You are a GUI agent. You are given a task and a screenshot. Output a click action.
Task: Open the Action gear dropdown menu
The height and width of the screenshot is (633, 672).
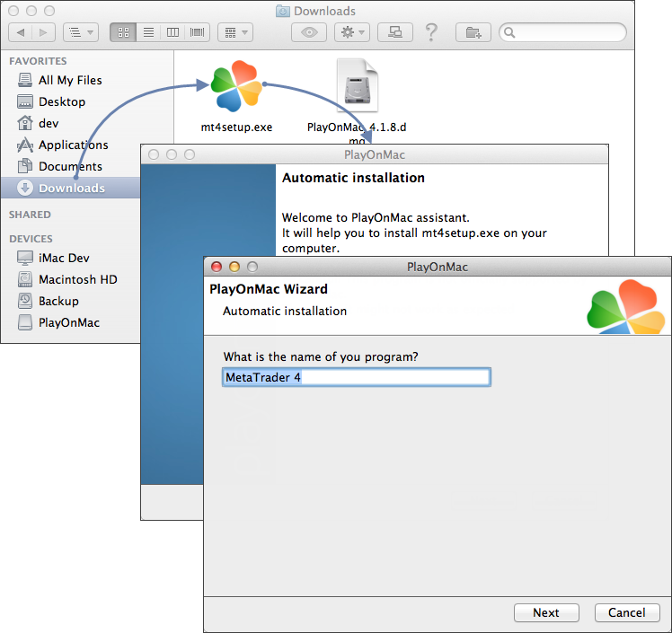[351, 32]
